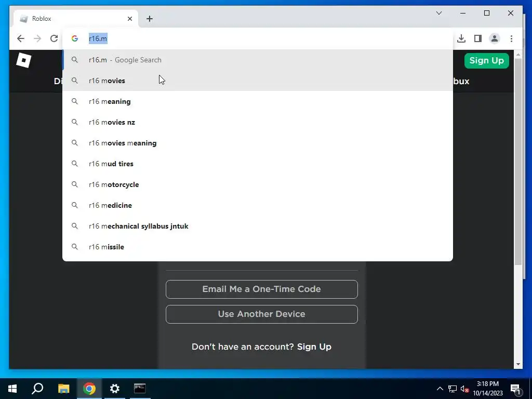Open the Chrome profile avatar
The width and height of the screenshot is (532, 399).
[x=495, y=38]
